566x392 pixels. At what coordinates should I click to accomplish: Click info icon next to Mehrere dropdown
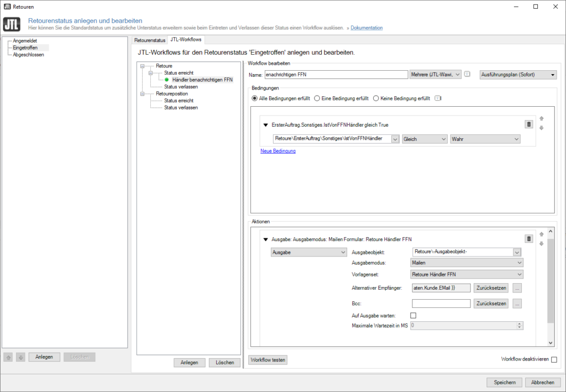(467, 75)
